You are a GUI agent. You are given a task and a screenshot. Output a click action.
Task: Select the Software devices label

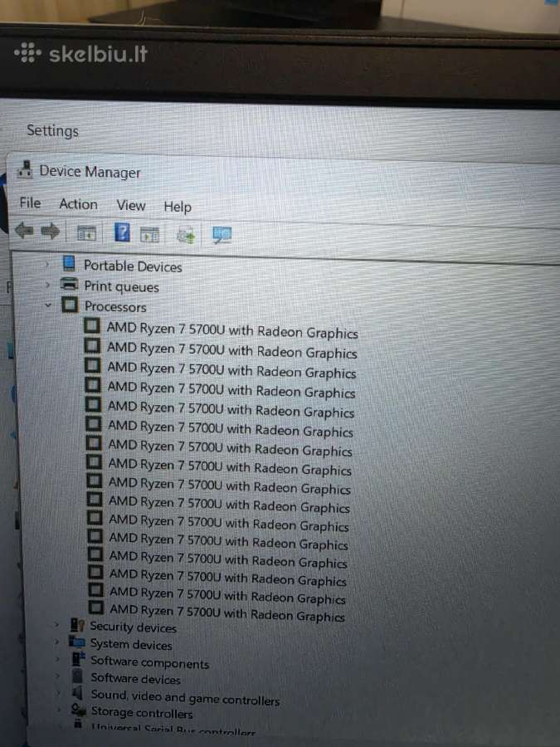point(136,678)
